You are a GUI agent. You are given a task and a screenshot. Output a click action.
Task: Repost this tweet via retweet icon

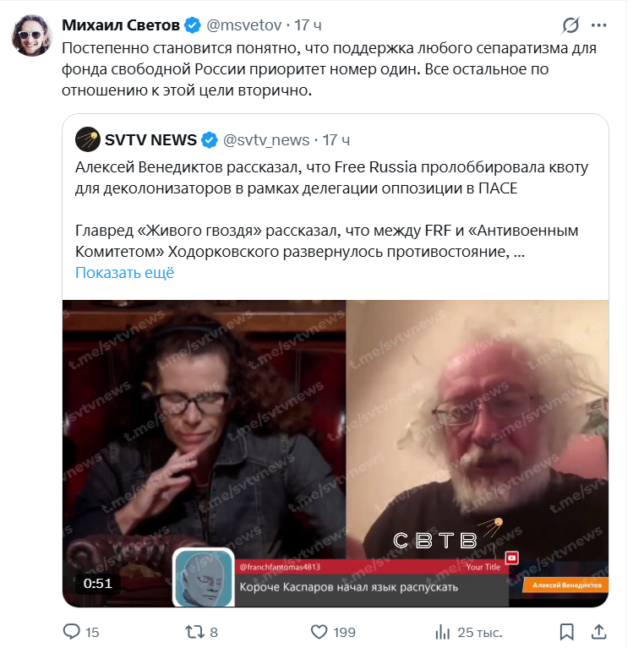[194, 631]
